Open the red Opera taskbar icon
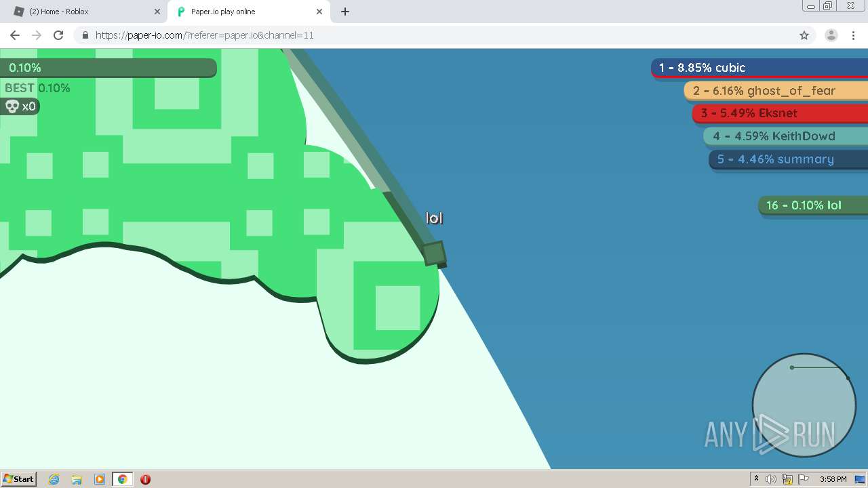Viewport: 868px width, 488px height. 145,479
